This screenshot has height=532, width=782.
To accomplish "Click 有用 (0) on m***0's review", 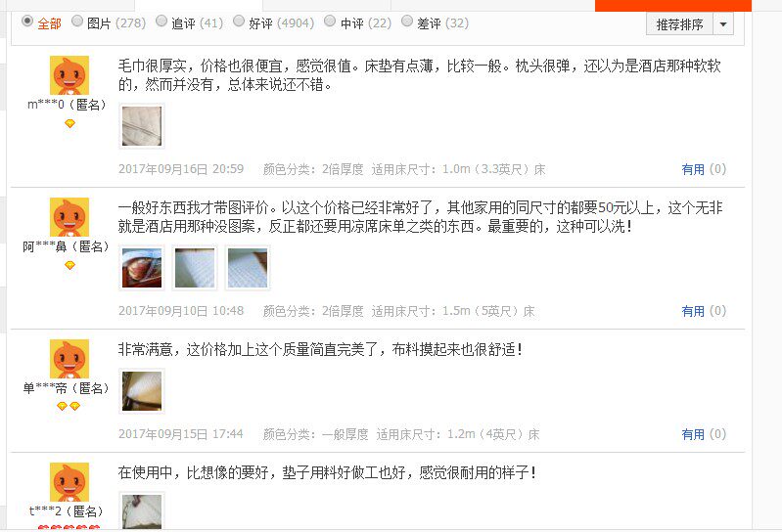I will [x=704, y=169].
